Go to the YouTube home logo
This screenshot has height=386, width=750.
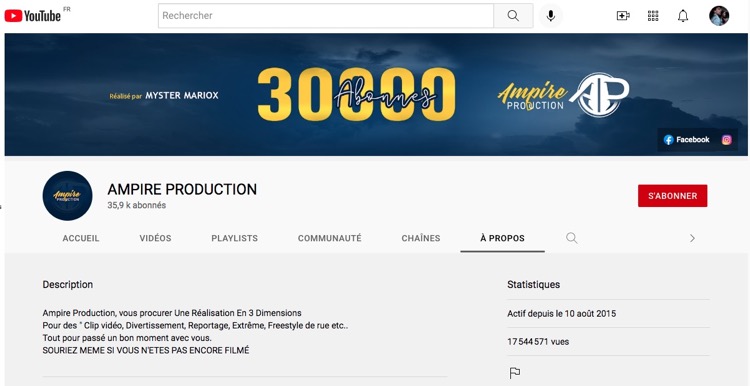tap(33, 15)
